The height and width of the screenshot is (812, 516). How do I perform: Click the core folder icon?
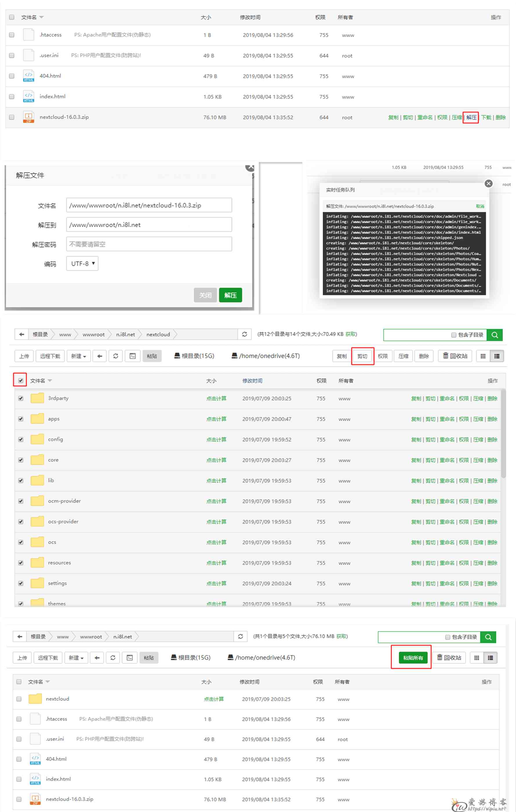pos(37,460)
